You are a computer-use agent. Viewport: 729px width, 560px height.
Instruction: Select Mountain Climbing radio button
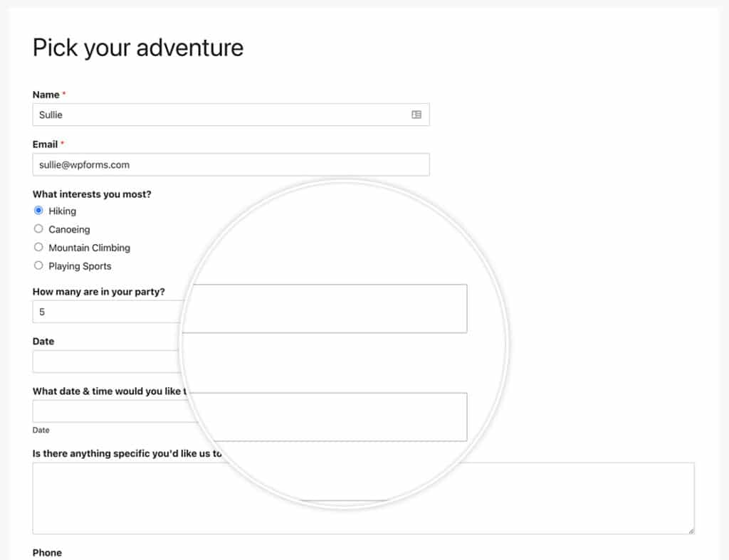pos(38,247)
